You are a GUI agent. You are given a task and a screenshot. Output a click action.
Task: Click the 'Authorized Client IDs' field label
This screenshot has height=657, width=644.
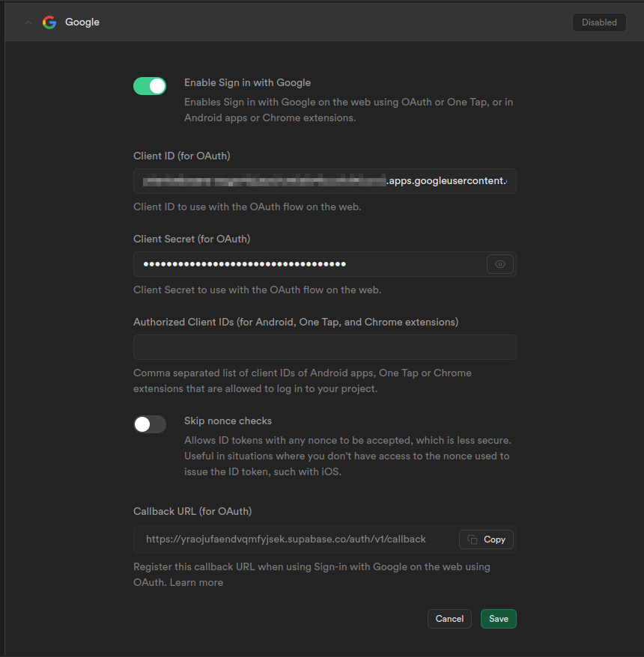click(x=296, y=322)
